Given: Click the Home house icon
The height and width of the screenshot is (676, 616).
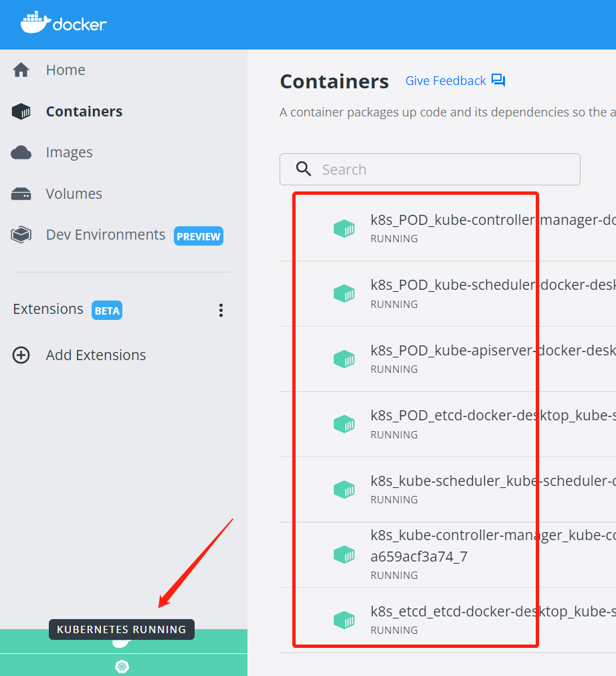Looking at the screenshot, I should 21,70.
